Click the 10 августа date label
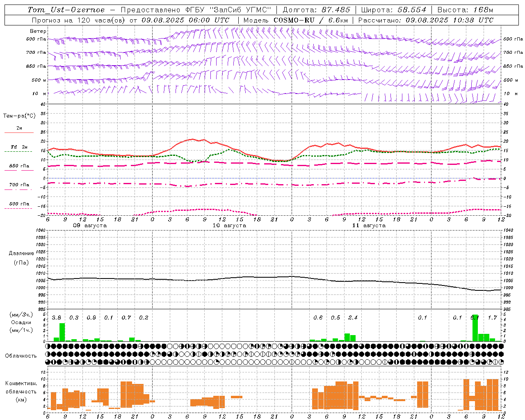 (229, 226)
